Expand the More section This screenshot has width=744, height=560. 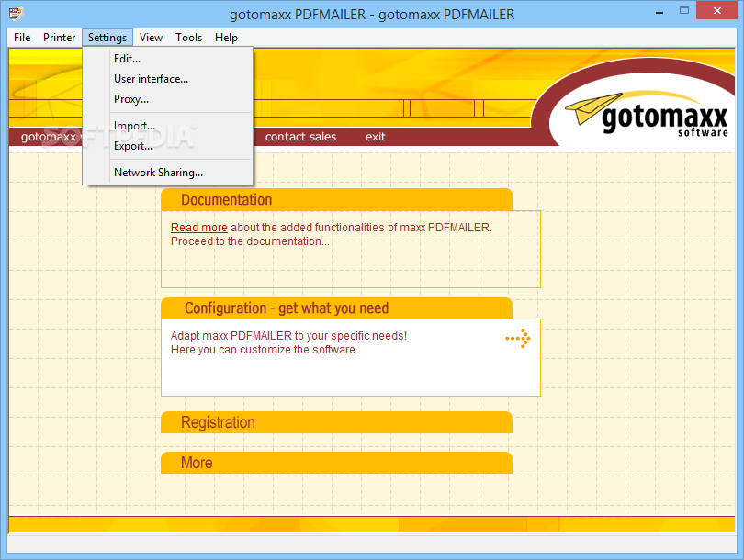(336, 463)
